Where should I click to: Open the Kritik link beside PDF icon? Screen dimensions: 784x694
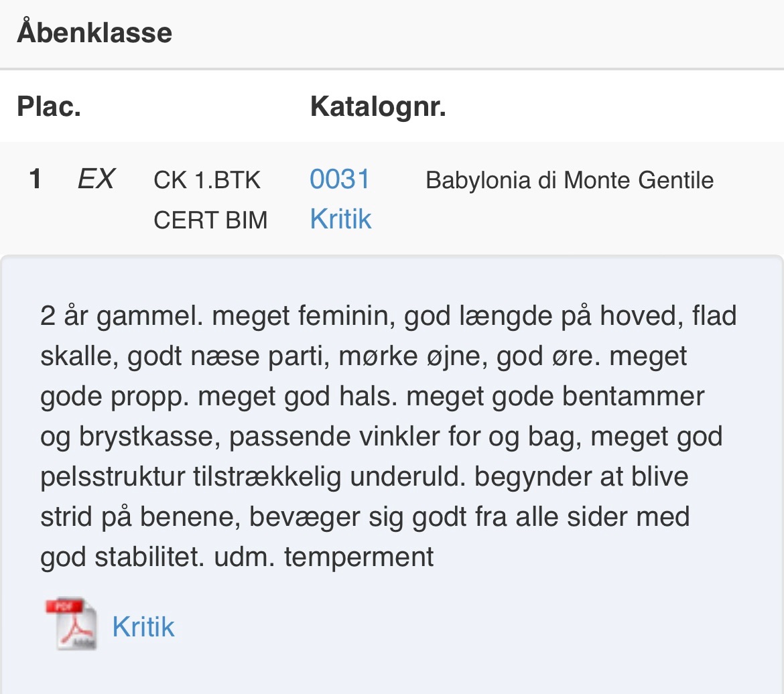point(143,626)
